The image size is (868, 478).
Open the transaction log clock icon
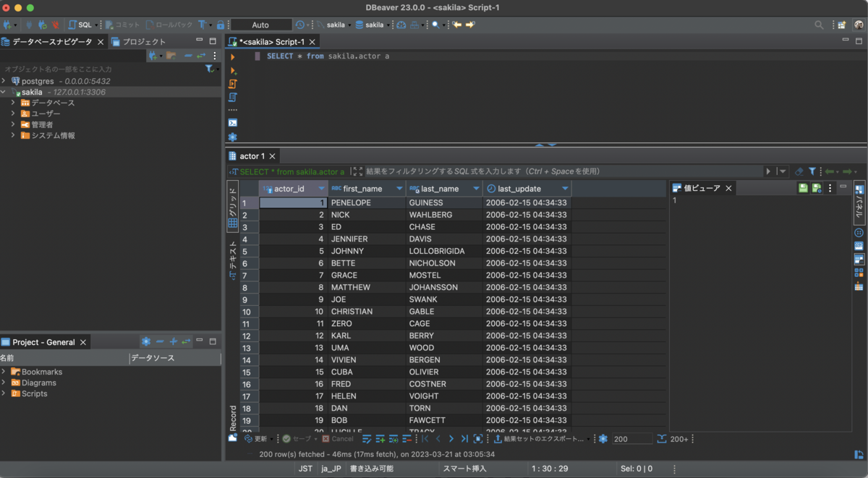300,25
